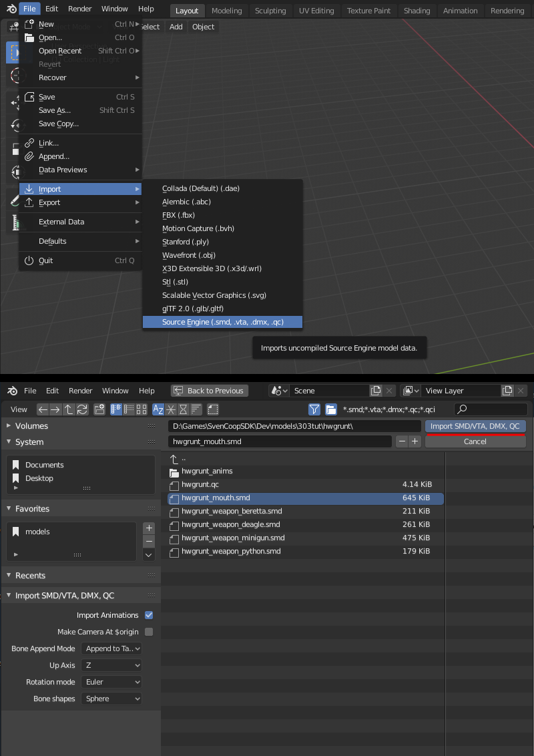This screenshot has height=756, width=534.
Task: Remove the View Layer using its X icon
Action: [521, 391]
